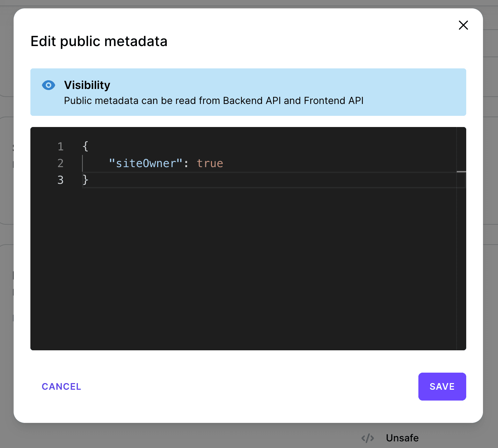The image size is (498, 448).
Task: Click the Edit public metadata title
Action: (x=99, y=41)
